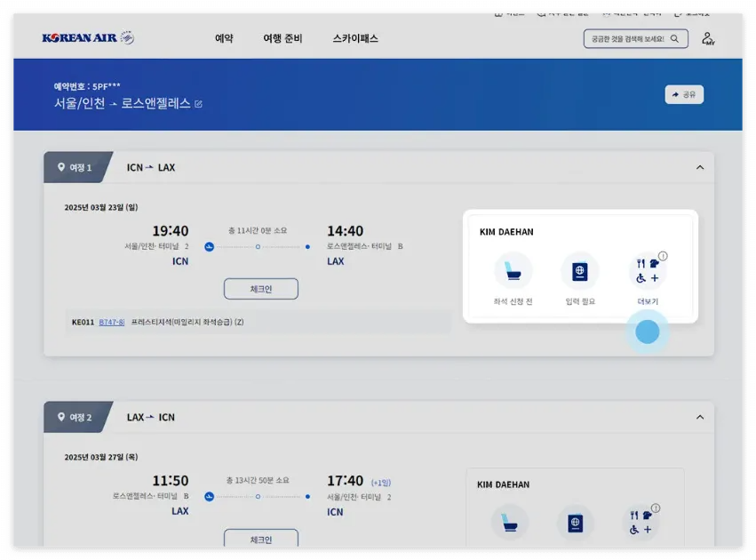Image resolution: width=756 pixels, height=560 pixels.
Task: Click the 예약번호 : 5PF*** text
Action: coord(87,86)
